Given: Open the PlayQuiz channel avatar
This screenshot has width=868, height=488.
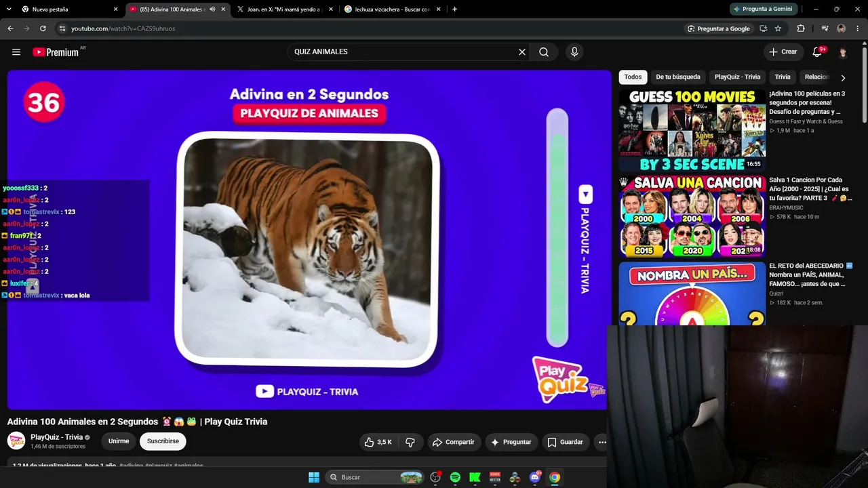Looking at the screenshot, I should (x=16, y=441).
